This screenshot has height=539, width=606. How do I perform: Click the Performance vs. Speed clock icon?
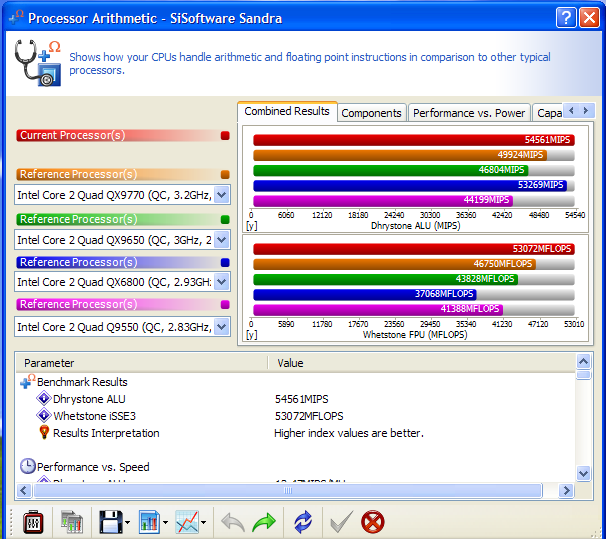coord(27,466)
